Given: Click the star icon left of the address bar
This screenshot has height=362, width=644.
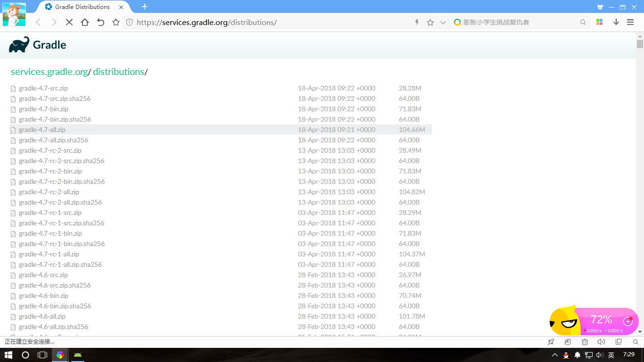Looking at the screenshot, I should click(x=116, y=22).
